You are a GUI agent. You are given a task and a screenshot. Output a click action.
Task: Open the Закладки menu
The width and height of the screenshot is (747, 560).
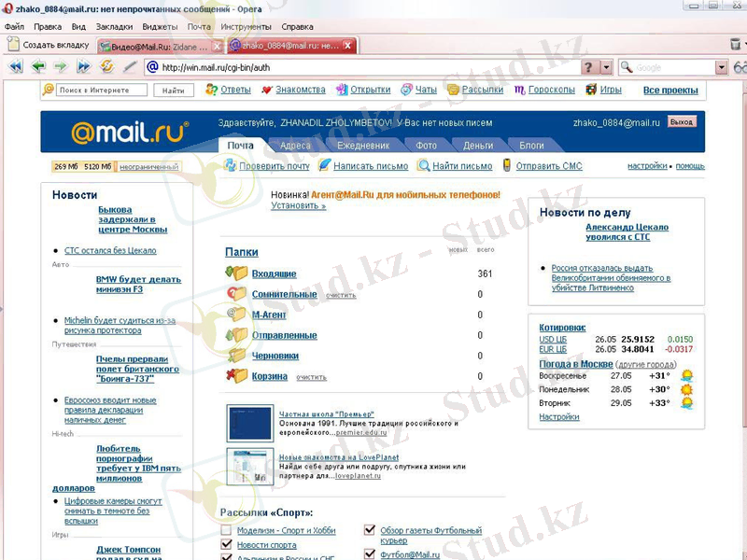click(x=114, y=27)
